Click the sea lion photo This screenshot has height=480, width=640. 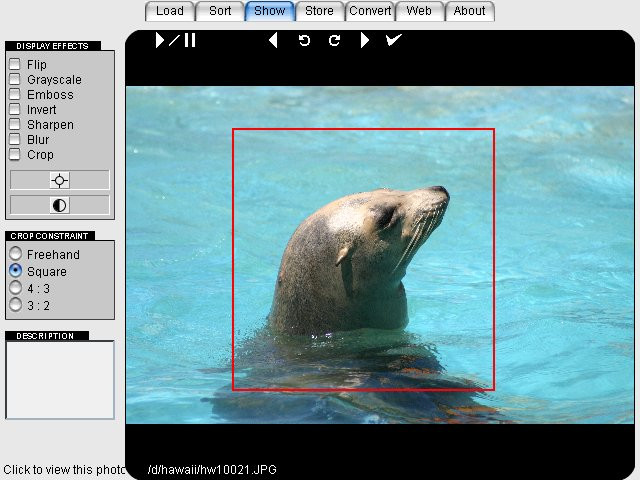coord(380,255)
